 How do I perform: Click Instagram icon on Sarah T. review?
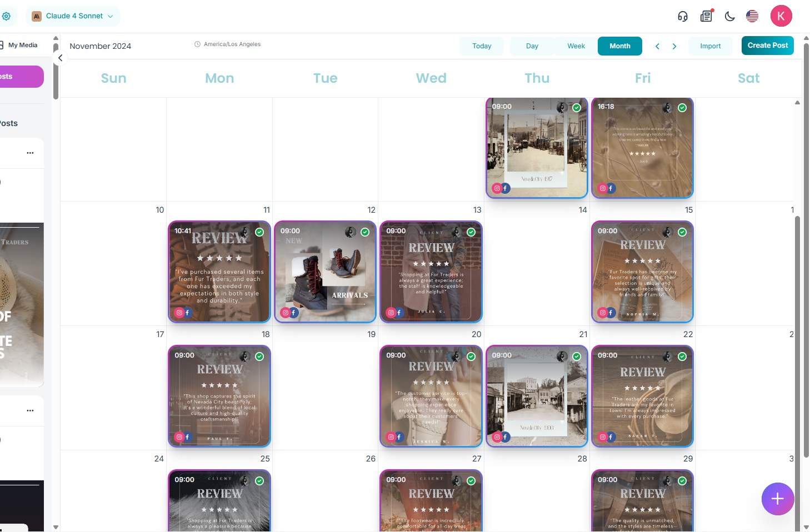click(602, 437)
